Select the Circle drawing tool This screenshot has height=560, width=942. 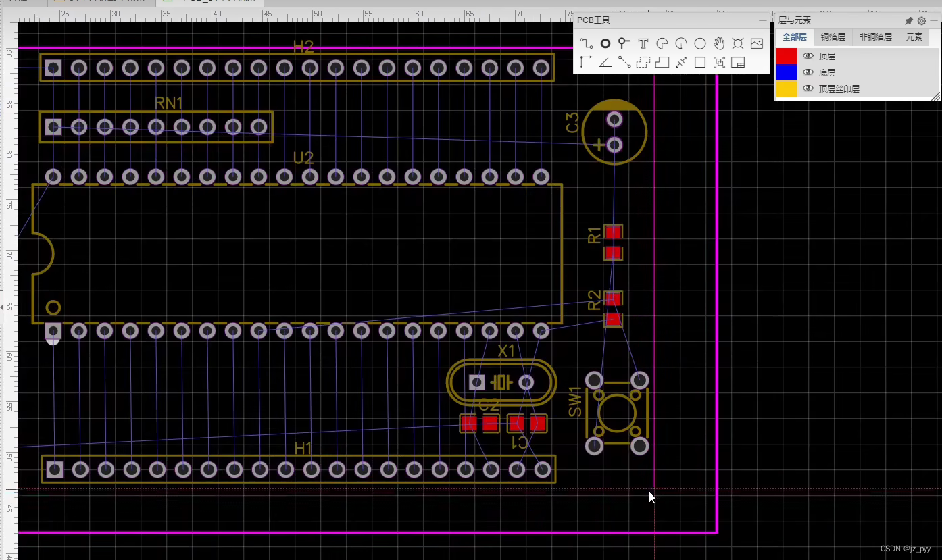700,43
